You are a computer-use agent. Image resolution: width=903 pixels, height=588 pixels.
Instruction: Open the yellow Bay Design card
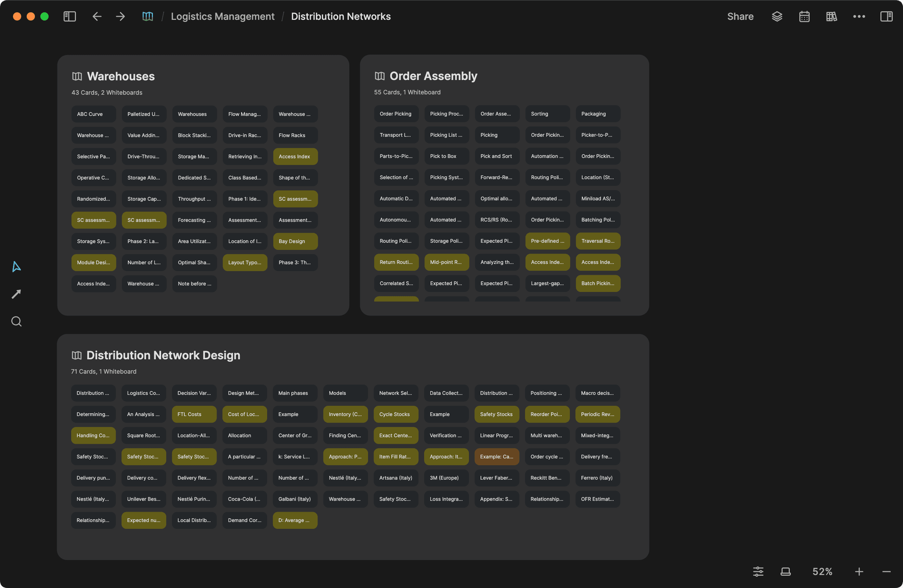tap(295, 241)
